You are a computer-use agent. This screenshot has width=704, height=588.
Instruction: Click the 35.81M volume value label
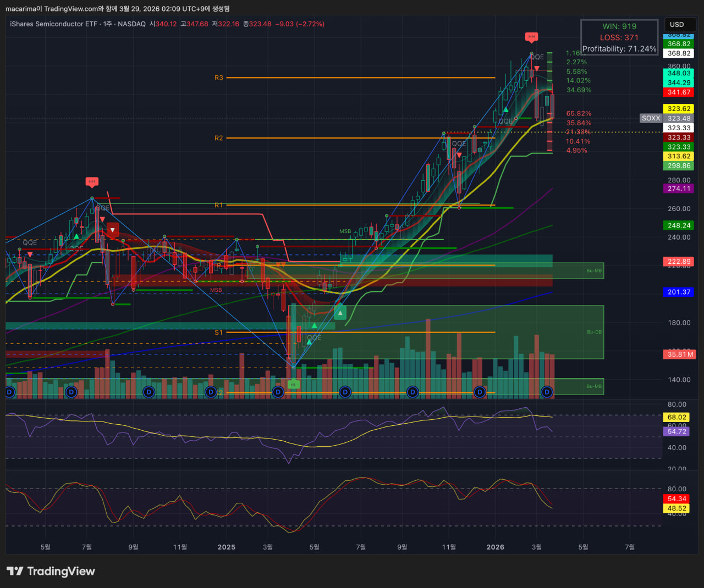680,354
